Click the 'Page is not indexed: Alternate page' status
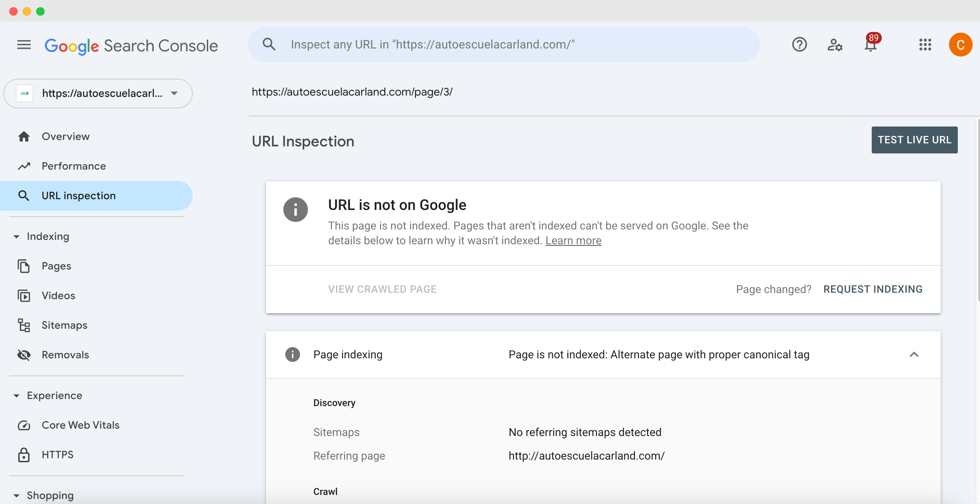 pos(659,354)
